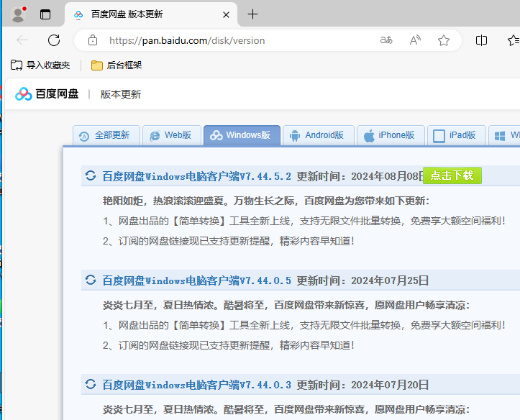This screenshot has width=520, height=420.
Task: Open favorites list icon
Action: 514,40
